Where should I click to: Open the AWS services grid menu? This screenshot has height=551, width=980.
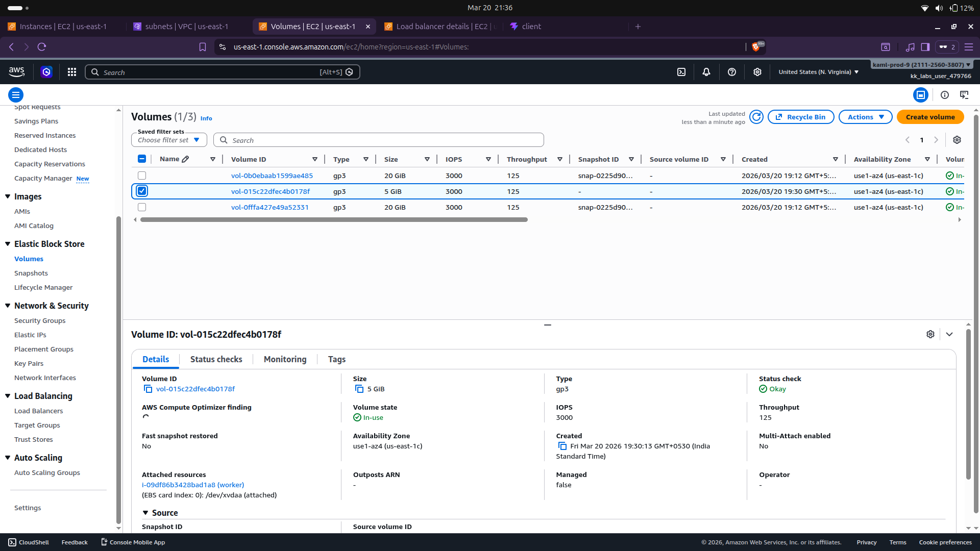coord(72,72)
